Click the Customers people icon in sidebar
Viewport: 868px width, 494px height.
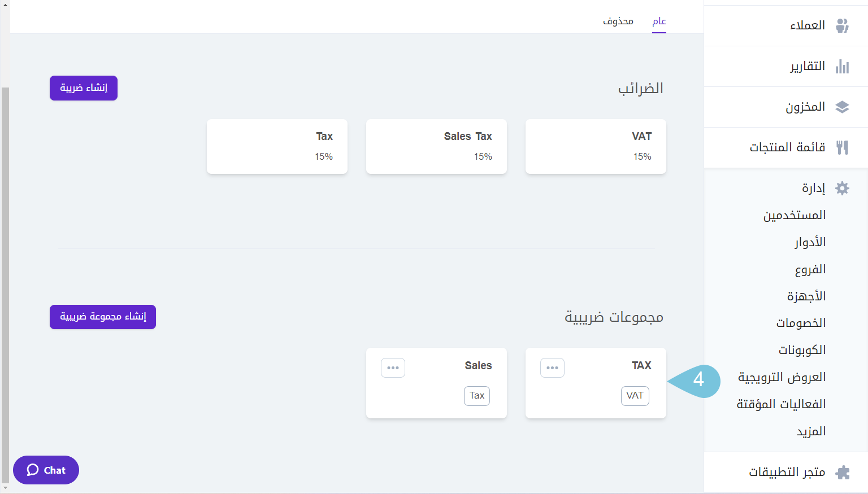coord(842,25)
